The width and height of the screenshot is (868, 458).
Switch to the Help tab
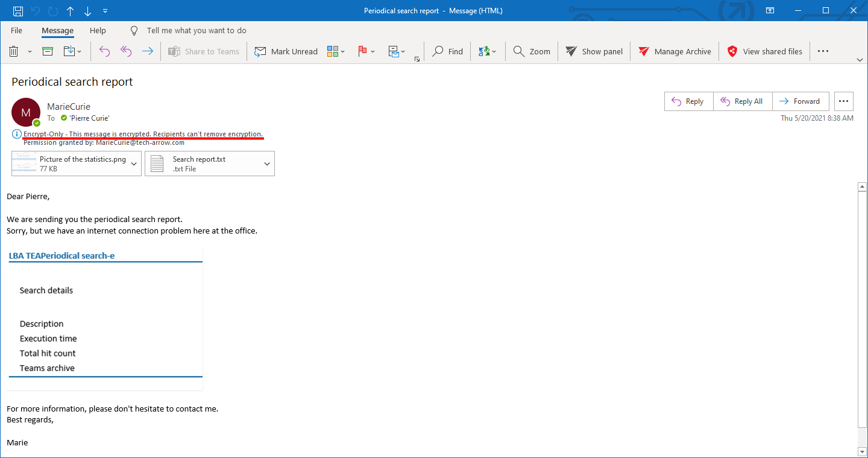pos(98,30)
